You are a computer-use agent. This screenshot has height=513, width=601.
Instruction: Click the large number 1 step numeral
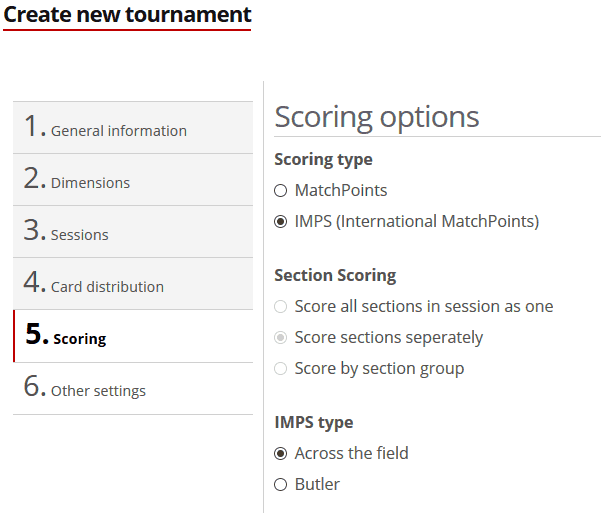tap(35, 127)
